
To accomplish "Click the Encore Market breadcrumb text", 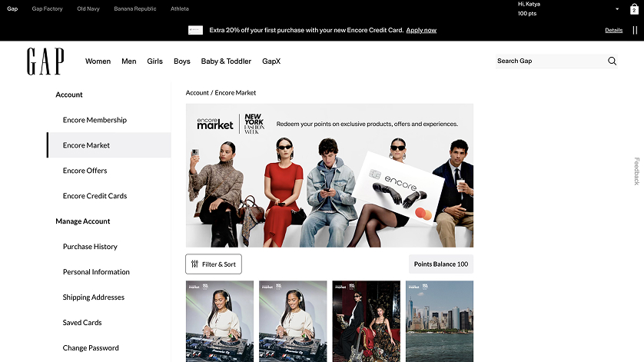I will pyautogui.click(x=235, y=93).
